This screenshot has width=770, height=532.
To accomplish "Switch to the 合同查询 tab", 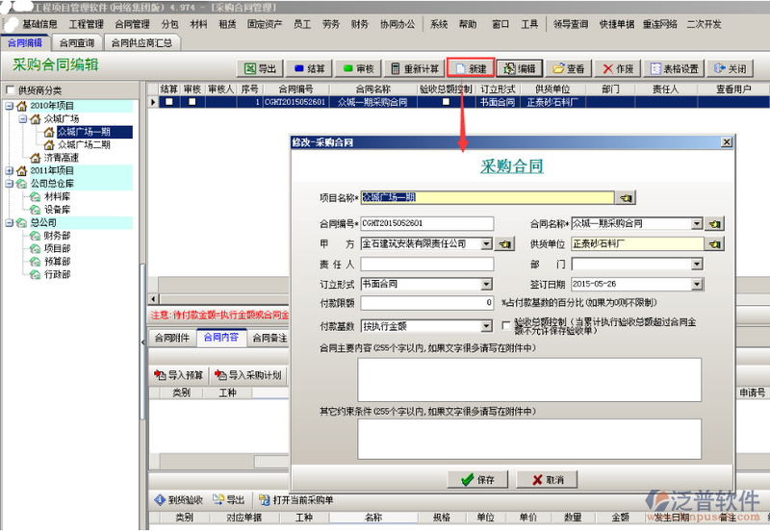I will [76, 42].
